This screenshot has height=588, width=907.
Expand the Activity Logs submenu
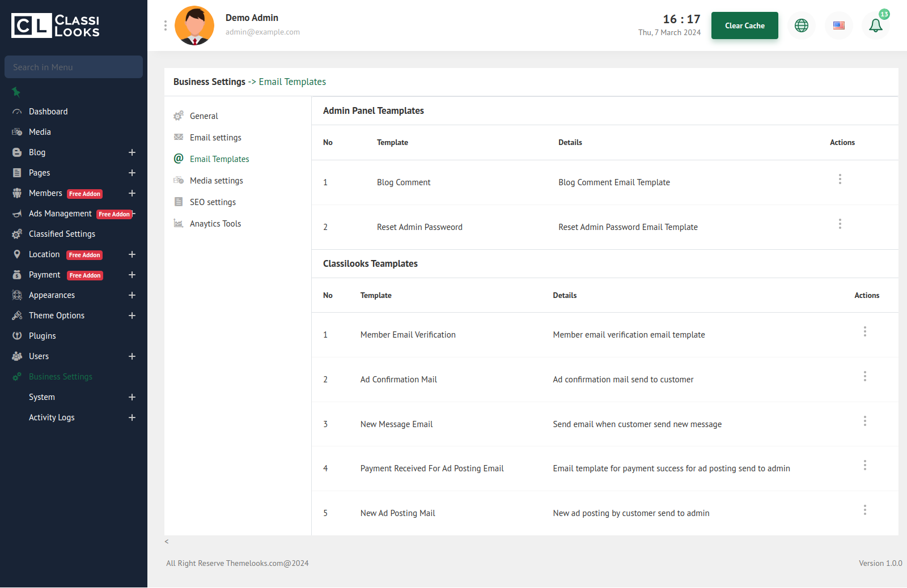point(132,417)
